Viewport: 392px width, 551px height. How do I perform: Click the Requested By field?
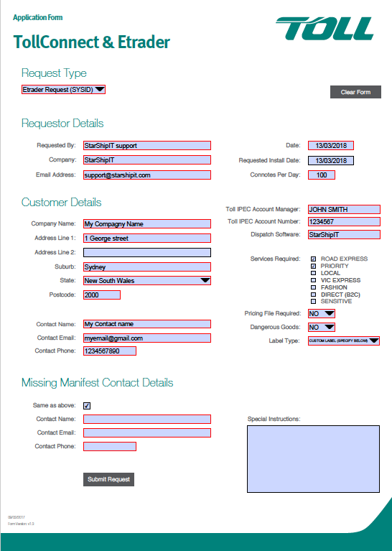point(147,146)
